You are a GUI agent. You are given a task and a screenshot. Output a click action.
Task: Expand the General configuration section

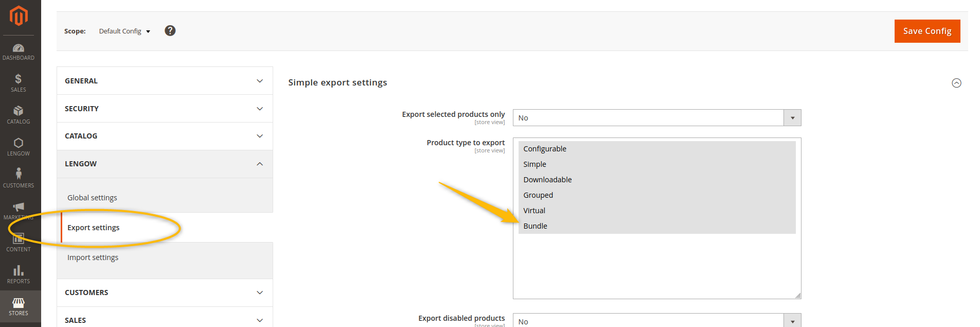165,81
